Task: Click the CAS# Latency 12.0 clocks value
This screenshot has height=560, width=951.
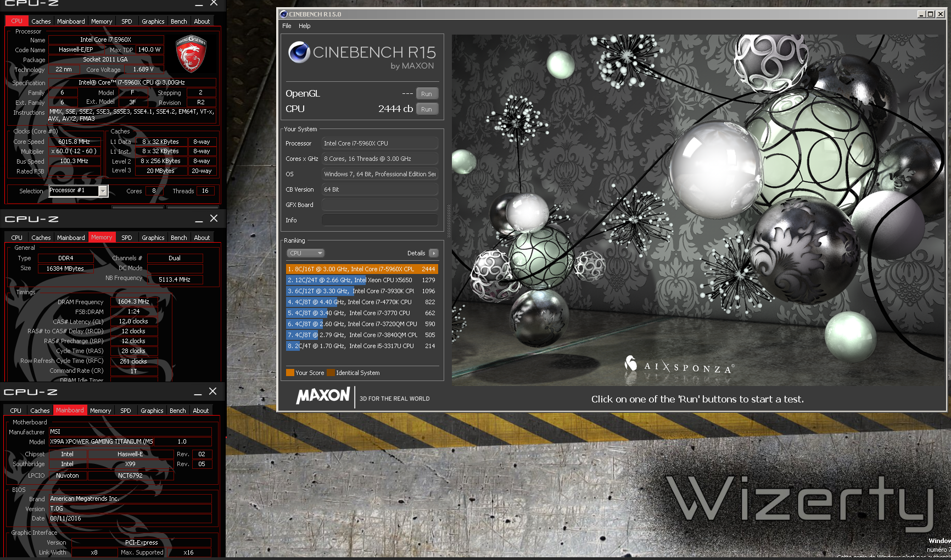Action: point(133,321)
